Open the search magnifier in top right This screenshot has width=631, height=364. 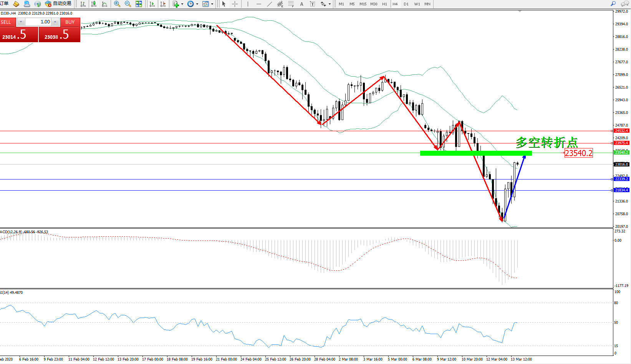tap(613, 4)
